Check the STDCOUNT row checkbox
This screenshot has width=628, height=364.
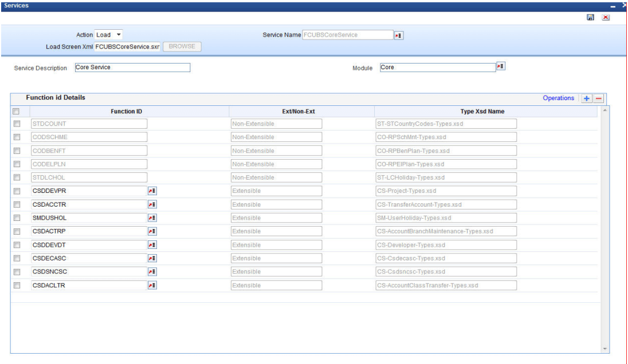(x=17, y=124)
